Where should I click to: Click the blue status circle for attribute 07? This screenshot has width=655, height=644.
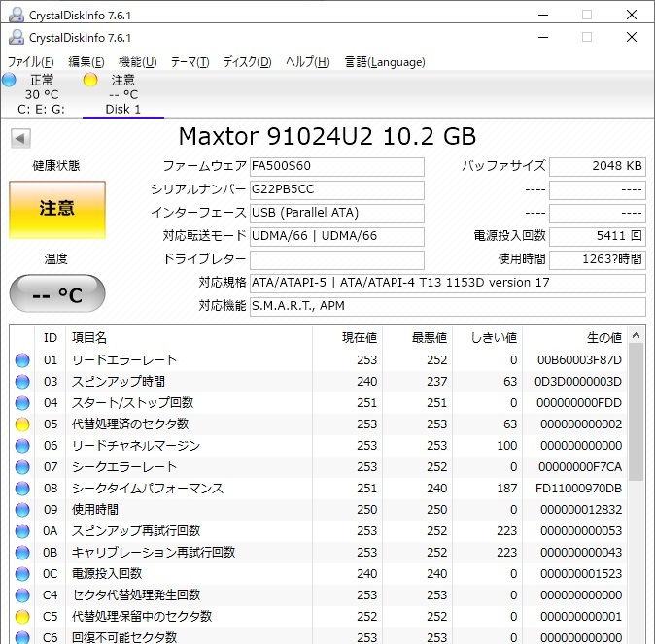(x=22, y=467)
